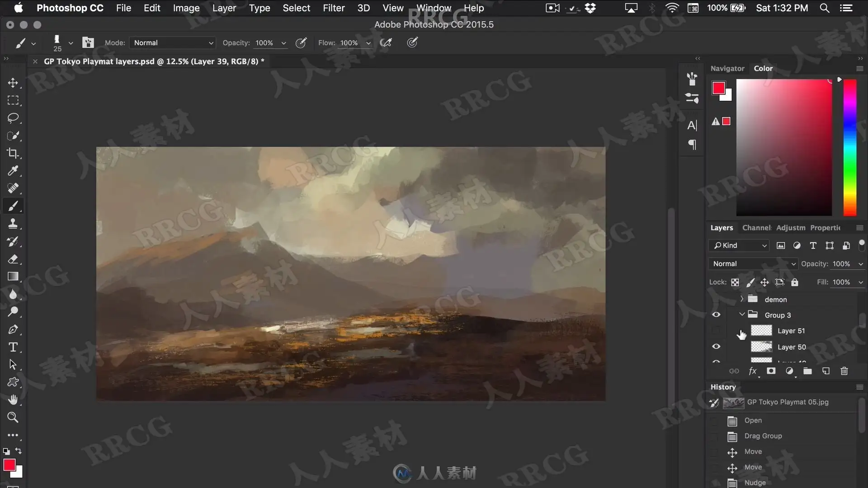Click the rainbow hue slider strip
Viewport: 868px width, 488px height.
click(850, 148)
